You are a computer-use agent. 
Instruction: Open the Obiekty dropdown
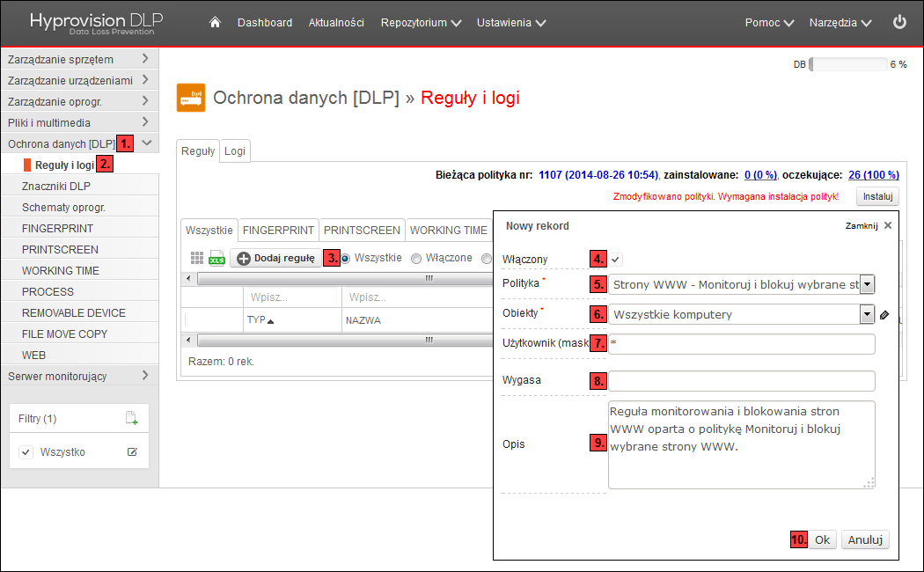click(x=866, y=314)
